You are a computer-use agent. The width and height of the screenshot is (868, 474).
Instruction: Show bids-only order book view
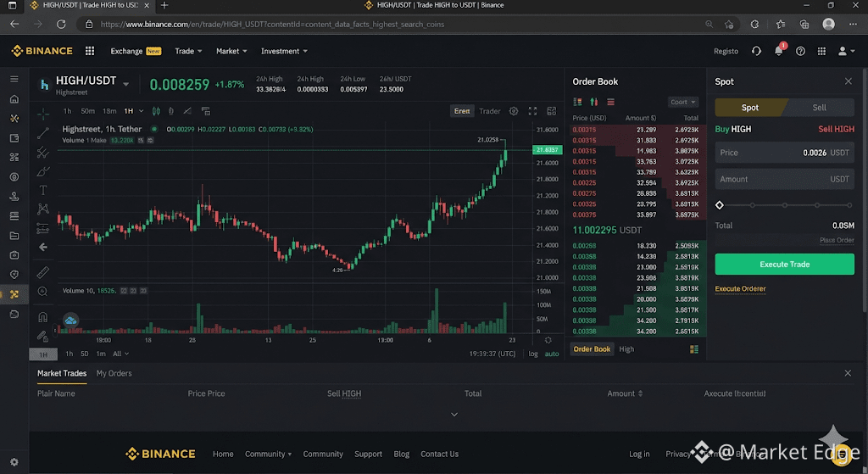(594, 102)
